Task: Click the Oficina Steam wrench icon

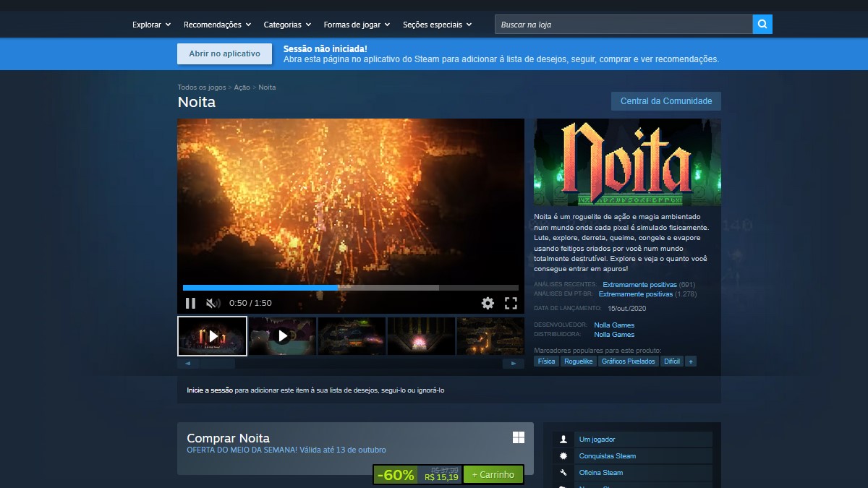Action: pyautogui.click(x=563, y=473)
